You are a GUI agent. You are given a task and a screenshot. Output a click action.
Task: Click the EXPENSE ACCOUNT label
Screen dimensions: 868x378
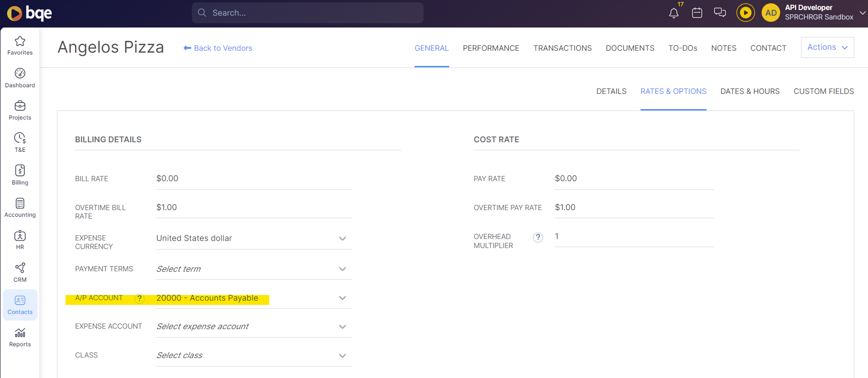tap(108, 326)
